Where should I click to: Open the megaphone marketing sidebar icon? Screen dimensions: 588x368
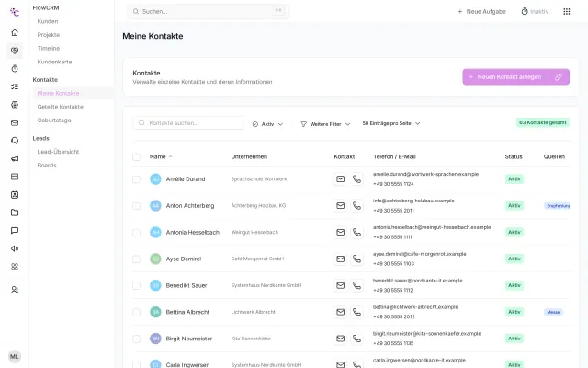[15, 159]
